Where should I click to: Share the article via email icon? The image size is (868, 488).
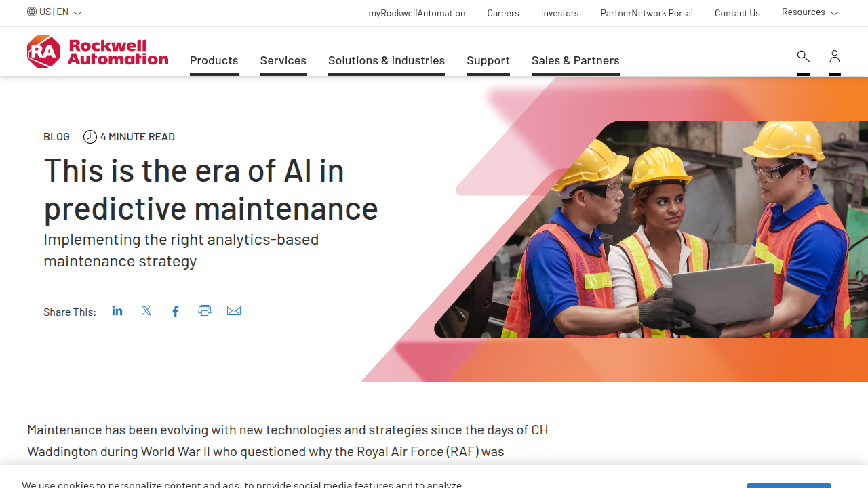pyautogui.click(x=234, y=310)
